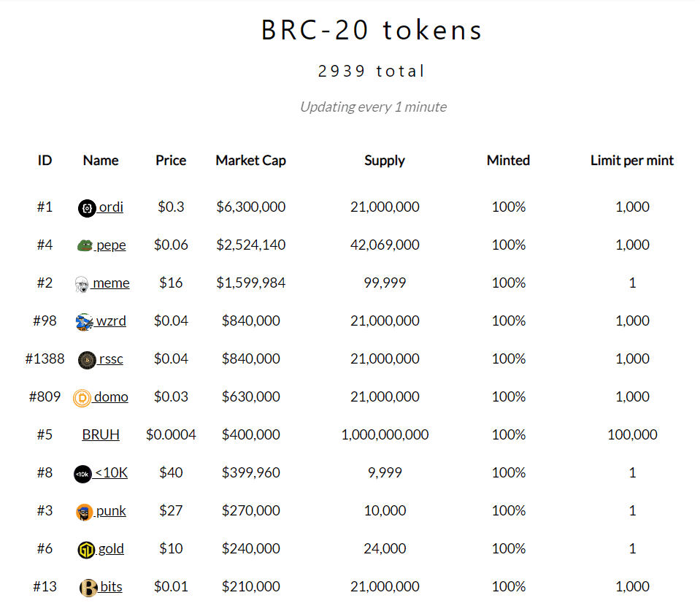Click the gold token logo icon
Screen dimensions: 700x606
86,550
